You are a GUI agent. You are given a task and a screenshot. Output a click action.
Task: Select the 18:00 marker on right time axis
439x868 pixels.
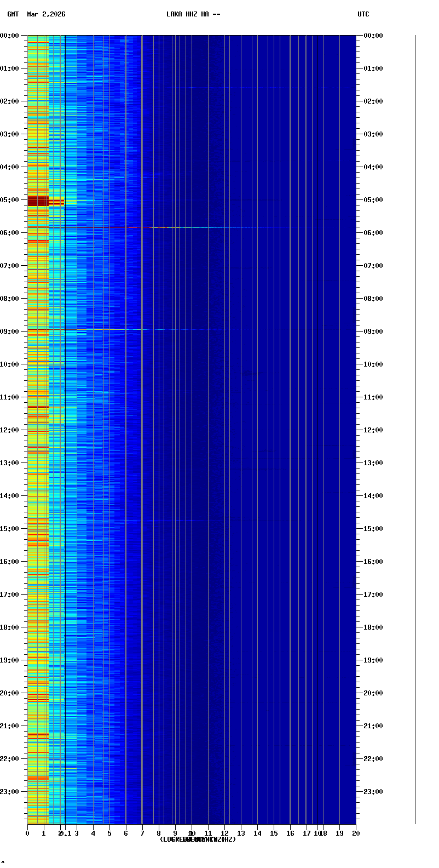pos(373,627)
